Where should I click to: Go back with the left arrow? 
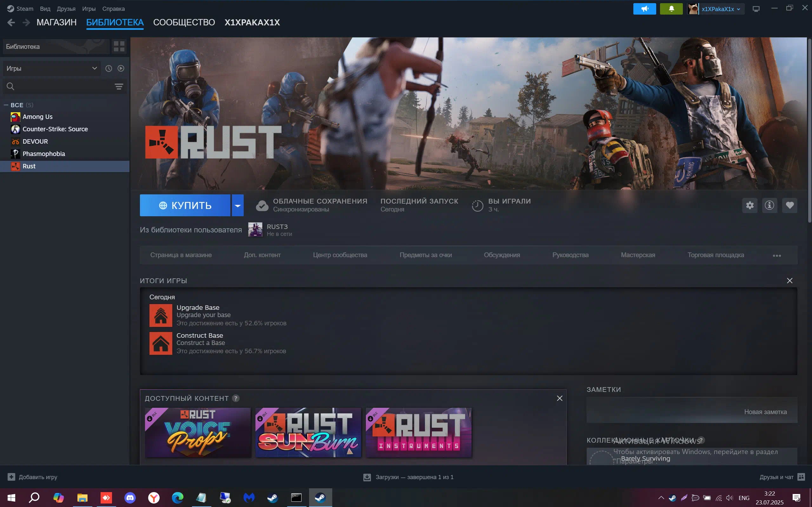click(x=11, y=23)
